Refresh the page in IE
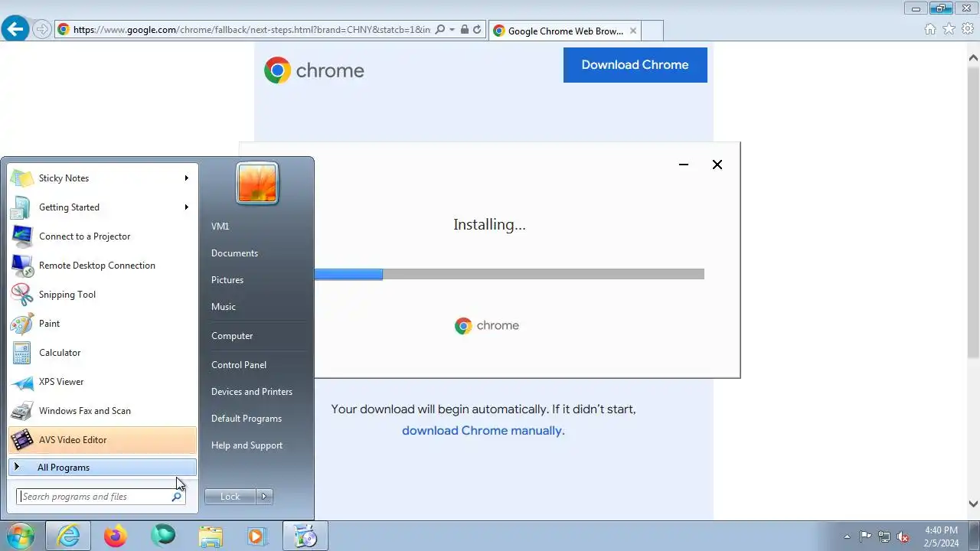 coord(477,30)
